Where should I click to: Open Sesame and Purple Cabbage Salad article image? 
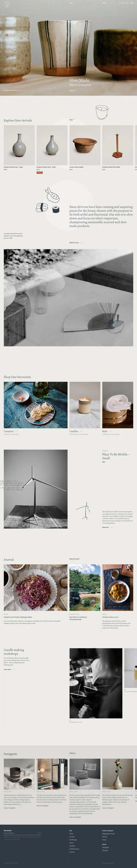(36, 588)
